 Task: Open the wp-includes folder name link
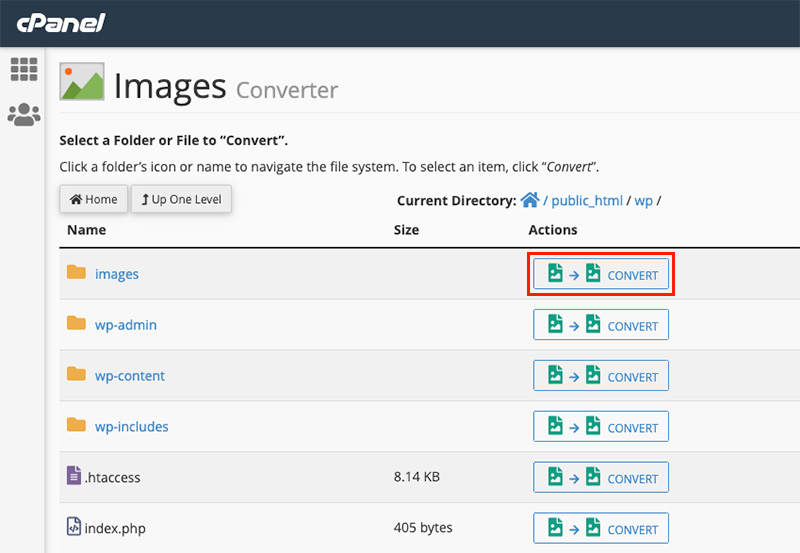pyautogui.click(x=131, y=427)
